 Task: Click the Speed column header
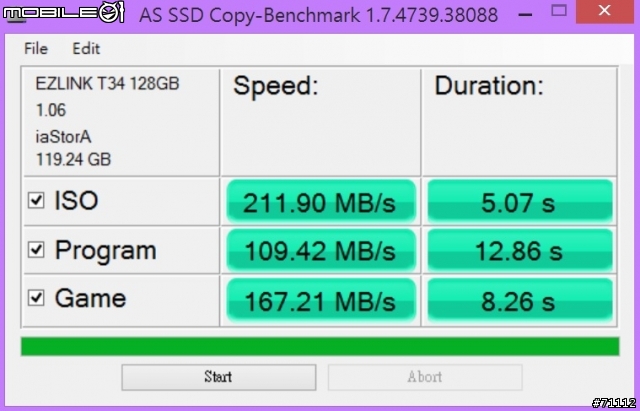click(x=276, y=86)
